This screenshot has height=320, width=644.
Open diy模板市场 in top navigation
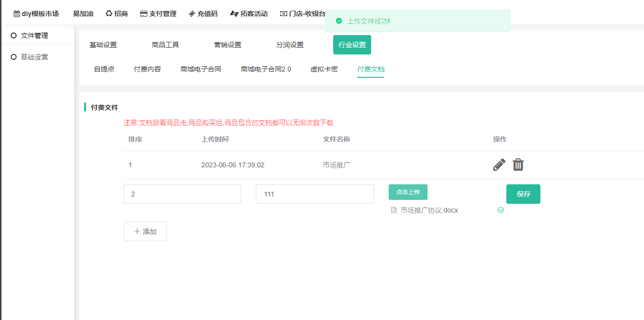click(36, 14)
